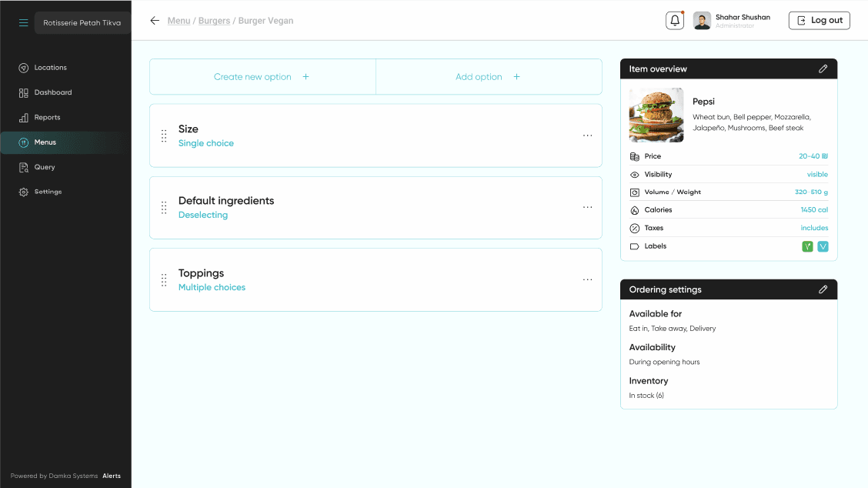Click the Locations pin icon
Viewport: 868px width, 488px height.
click(x=23, y=69)
